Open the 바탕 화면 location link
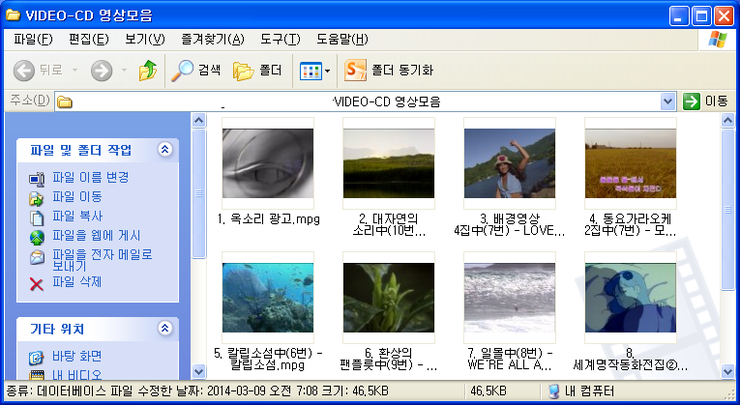 [77, 356]
